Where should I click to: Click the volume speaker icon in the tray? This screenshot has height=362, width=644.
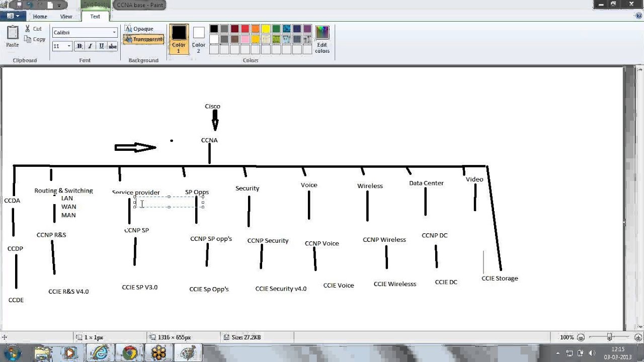[x=592, y=353]
